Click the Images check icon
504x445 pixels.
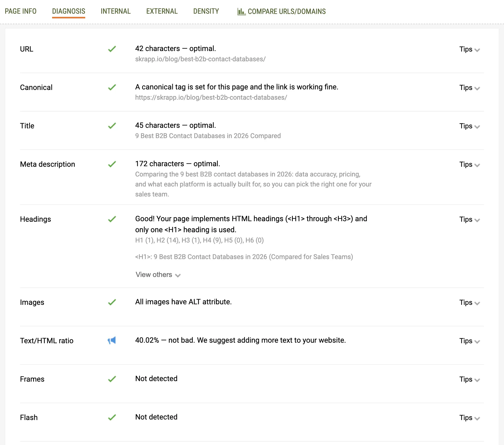pos(112,302)
